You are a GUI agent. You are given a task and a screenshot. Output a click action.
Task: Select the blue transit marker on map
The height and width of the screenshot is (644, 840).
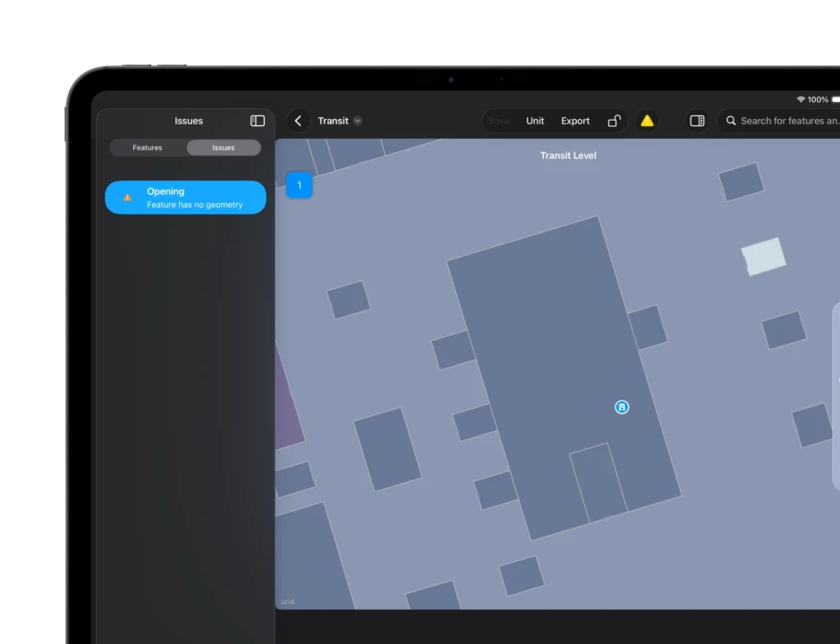(x=622, y=407)
